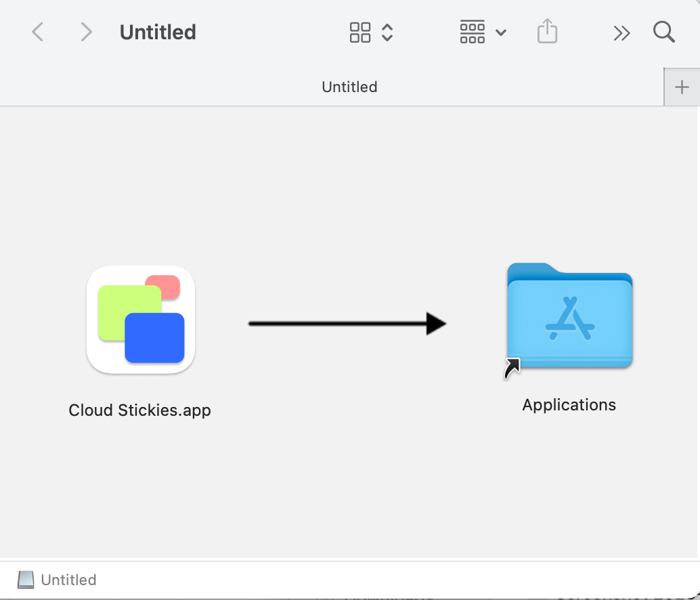Screen dimensions: 700x600
Task: Click the Untitled disk icon in path bar
Action: click(x=26, y=580)
